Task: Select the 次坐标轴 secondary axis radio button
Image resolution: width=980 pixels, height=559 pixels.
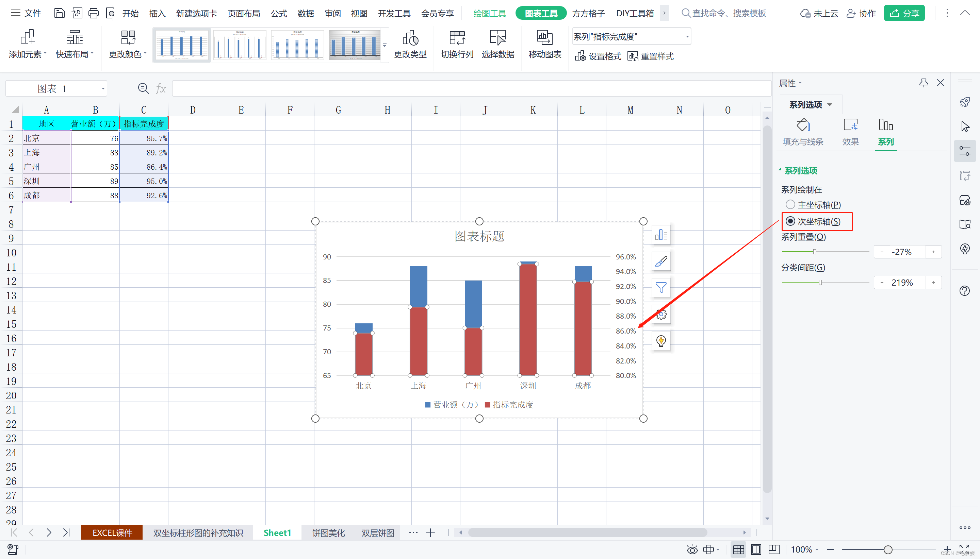Action: [790, 221]
